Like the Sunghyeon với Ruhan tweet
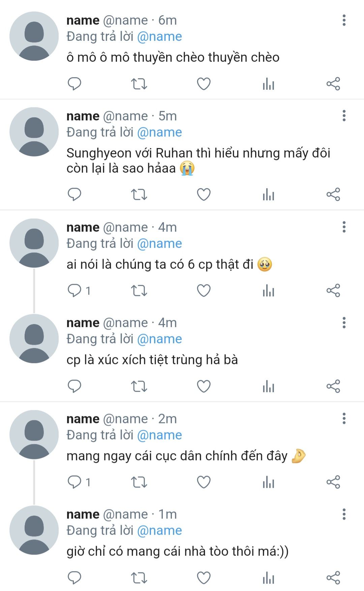Image resolution: width=364 pixels, height=591 pixels. pyautogui.click(x=204, y=195)
